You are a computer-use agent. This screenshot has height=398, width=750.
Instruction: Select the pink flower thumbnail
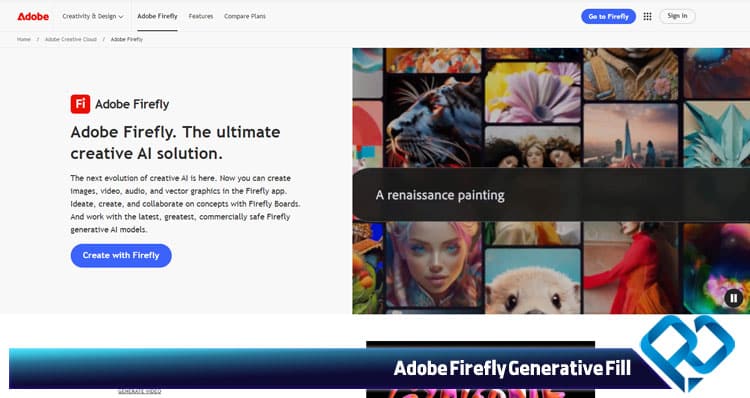tap(533, 92)
